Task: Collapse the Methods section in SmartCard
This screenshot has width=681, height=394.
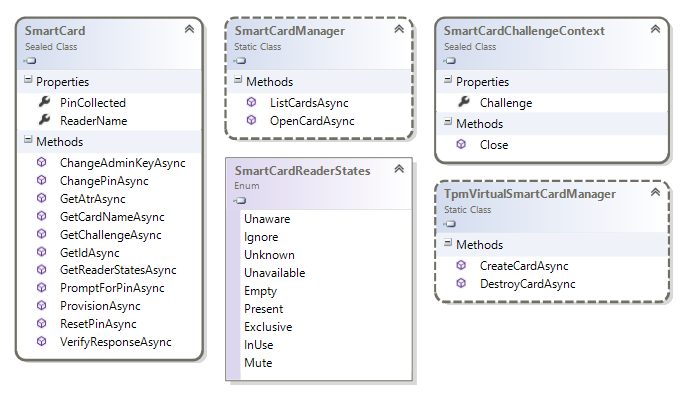Action: click(x=28, y=139)
